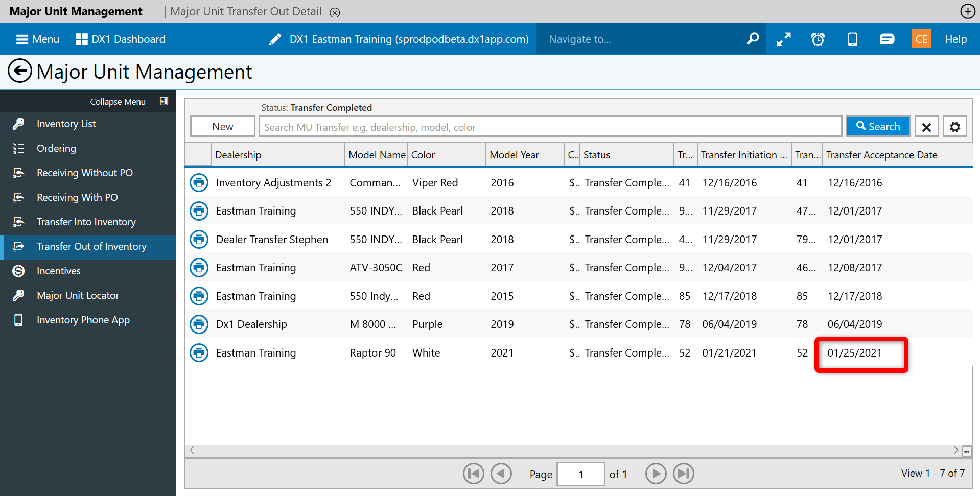Print the 2015 550 Indy Red row
This screenshot has width=980, height=496.
coord(199,296)
